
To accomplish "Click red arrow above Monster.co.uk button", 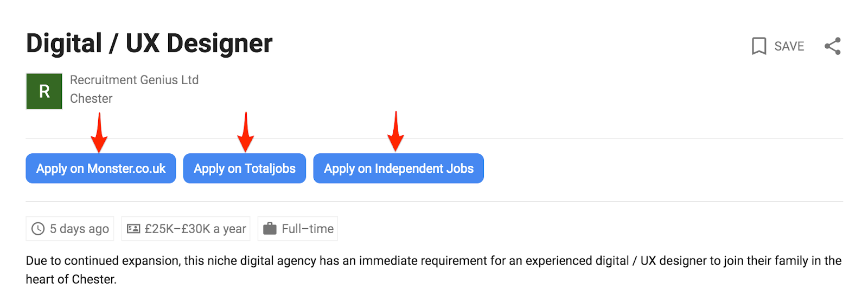I will coord(99,132).
